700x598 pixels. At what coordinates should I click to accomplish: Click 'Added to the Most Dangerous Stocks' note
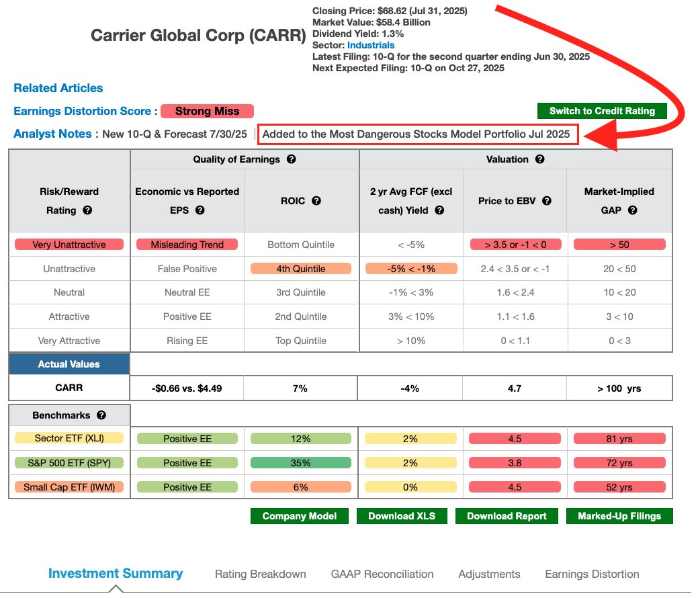pyautogui.click(x=416, y=134)
